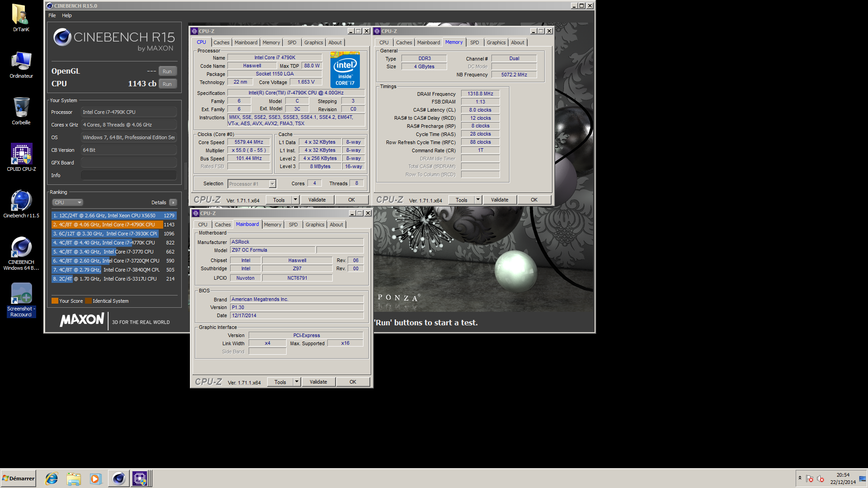Open the CPU ranking dropdown

point(67,202)
